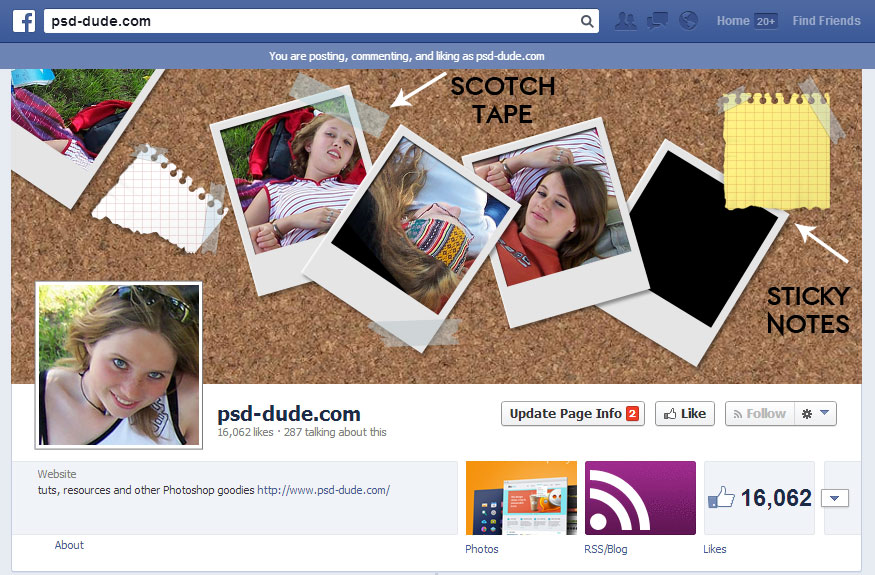Toggle the Like button
This screenshot has height=575, width=875.
(685, 414)
